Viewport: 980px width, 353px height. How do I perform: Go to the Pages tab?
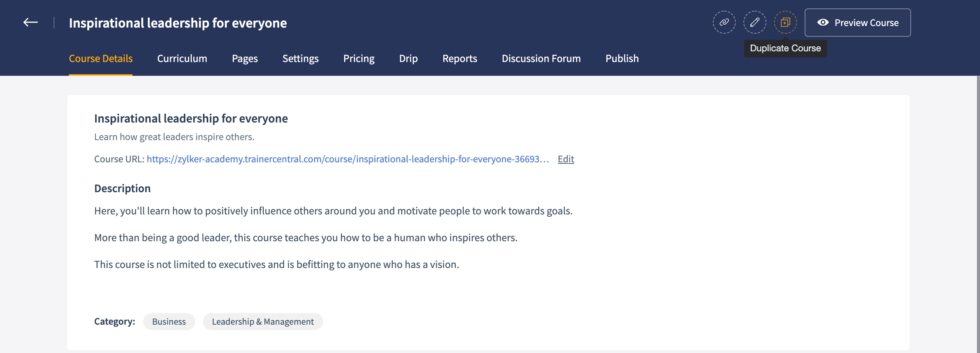coord(245,59)
